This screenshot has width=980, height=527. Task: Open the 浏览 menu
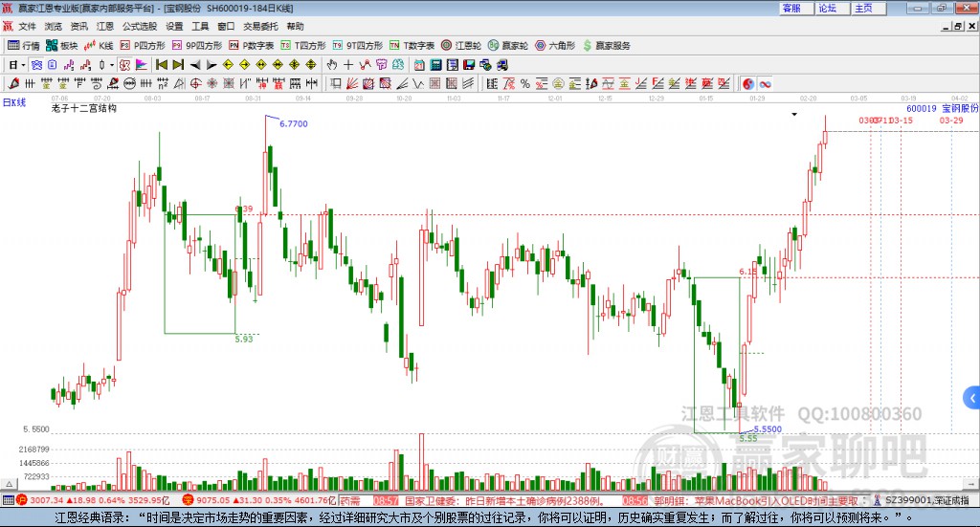(54, 26)
